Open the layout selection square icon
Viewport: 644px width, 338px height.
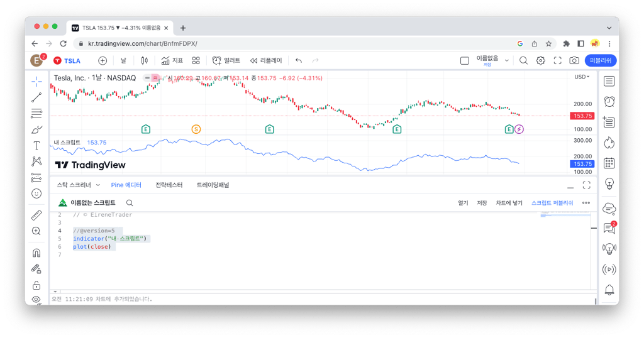[465, 61]
